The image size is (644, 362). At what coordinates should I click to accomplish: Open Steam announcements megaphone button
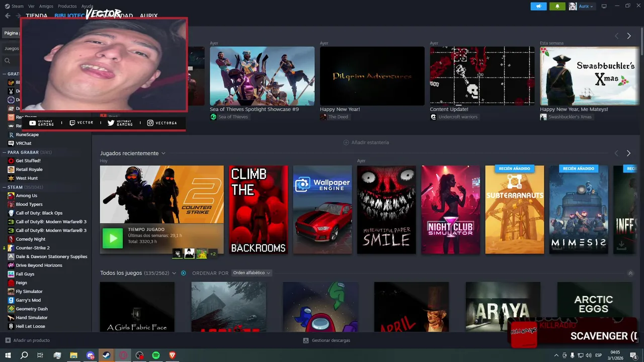[x=538, y=6]
